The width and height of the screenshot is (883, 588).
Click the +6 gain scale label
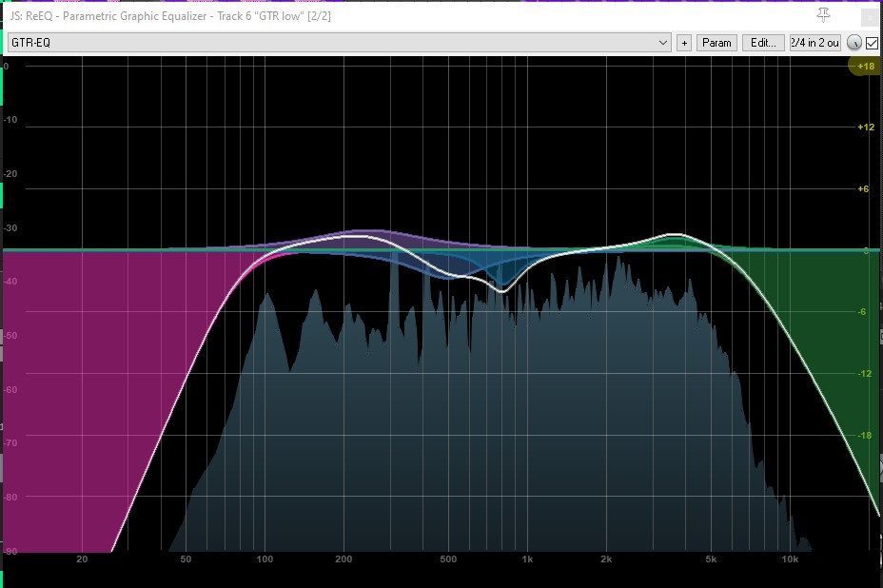point(863,188)
